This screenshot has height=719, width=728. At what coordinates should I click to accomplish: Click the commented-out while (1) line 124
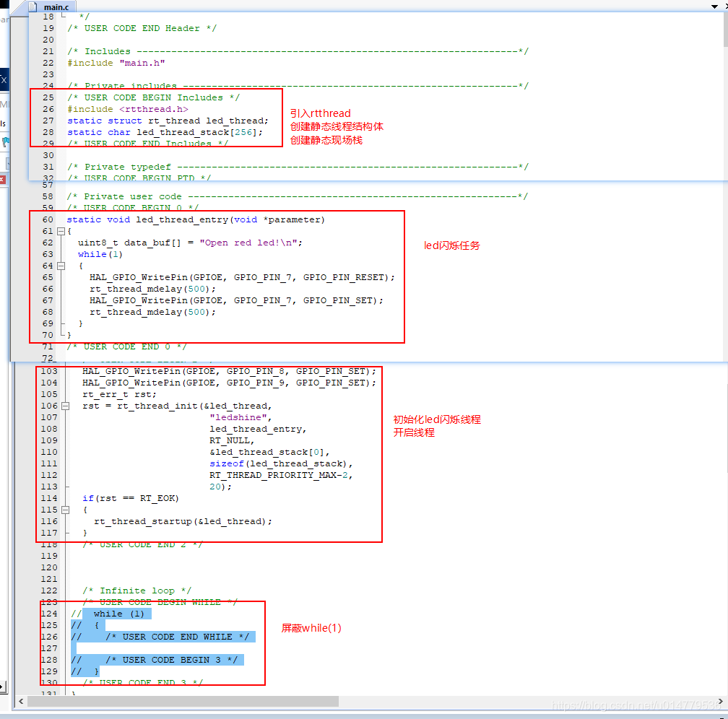(111, 614)
